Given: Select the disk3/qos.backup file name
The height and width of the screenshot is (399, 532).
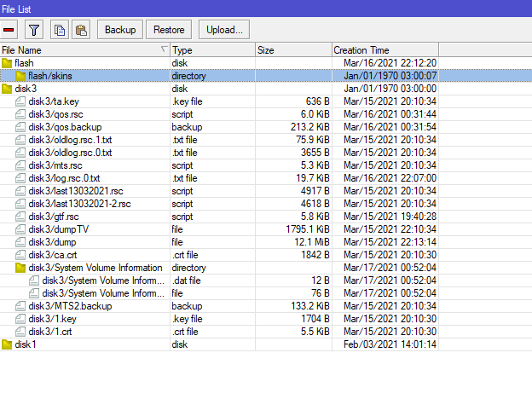Looking at the screenshot, I should click(x=65, y=127).
